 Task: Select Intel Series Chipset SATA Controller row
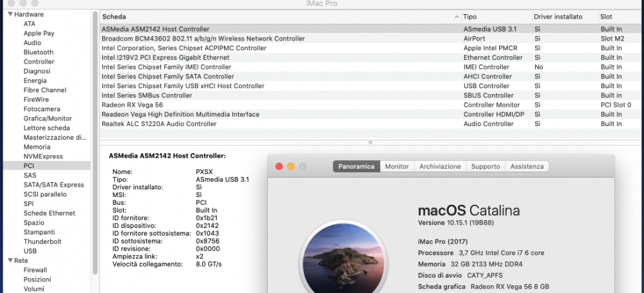click(370, 77)
